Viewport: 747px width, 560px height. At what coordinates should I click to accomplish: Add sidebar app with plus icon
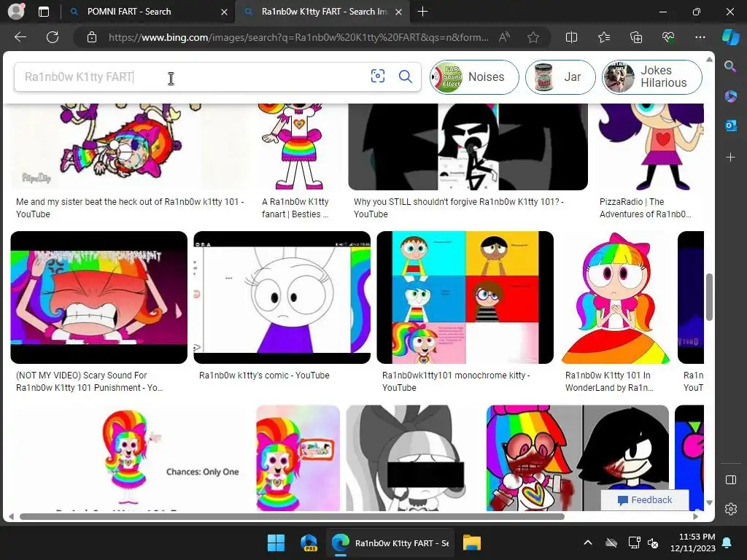click(730, 157)
